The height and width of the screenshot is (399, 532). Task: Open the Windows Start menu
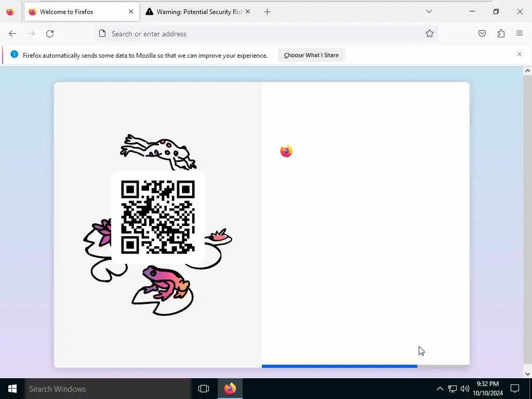click(12, 389)
